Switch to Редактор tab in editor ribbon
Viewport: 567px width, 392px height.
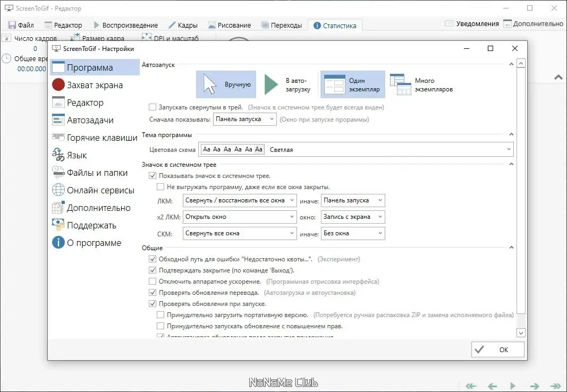tap(63, 25)
